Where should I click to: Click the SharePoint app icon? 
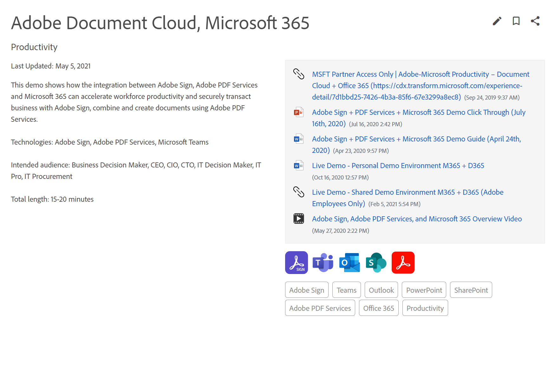coord(376,263)
